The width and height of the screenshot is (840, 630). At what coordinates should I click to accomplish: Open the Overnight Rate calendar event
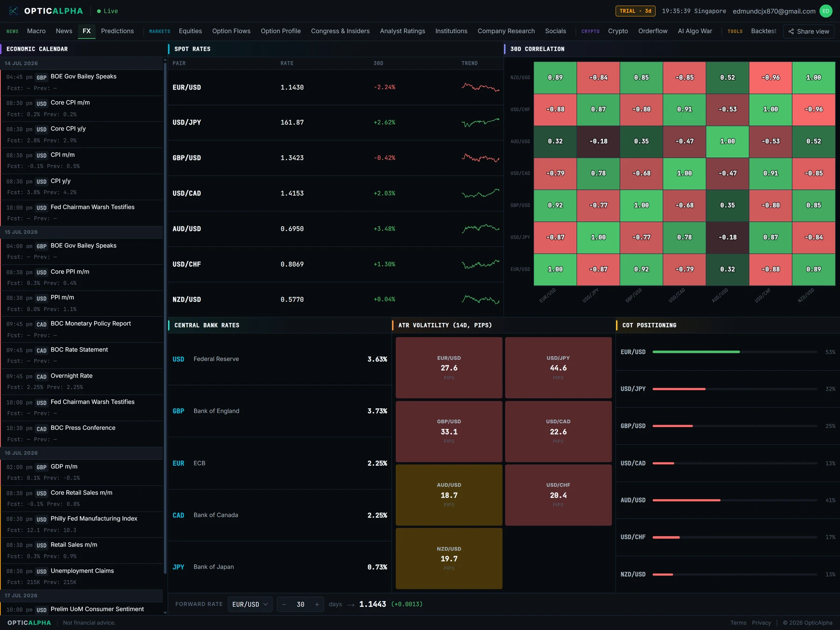pyautogui.click(x=82, y=381)
